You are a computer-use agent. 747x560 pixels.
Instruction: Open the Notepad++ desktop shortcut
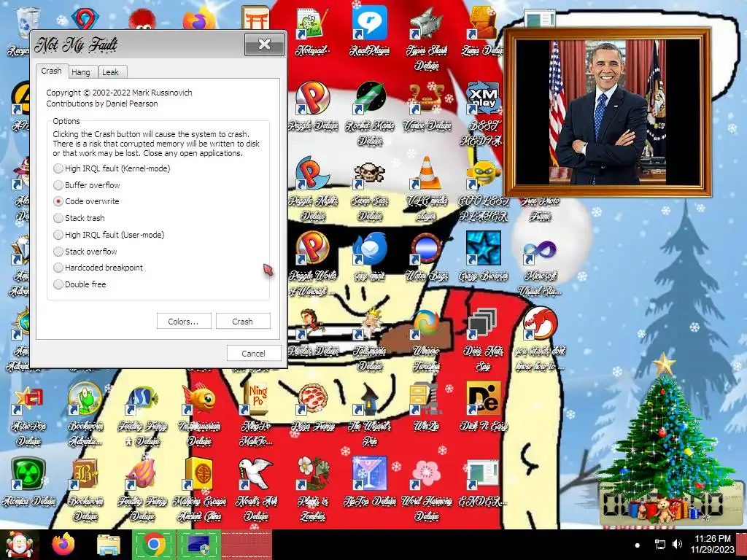[x=312, y=31]
